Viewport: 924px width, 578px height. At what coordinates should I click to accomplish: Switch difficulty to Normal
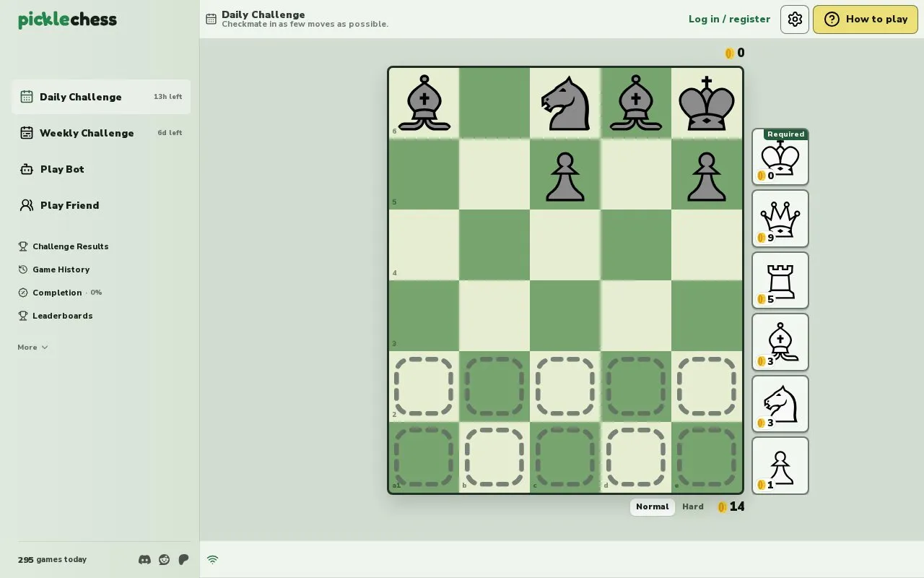pos(653,507)
